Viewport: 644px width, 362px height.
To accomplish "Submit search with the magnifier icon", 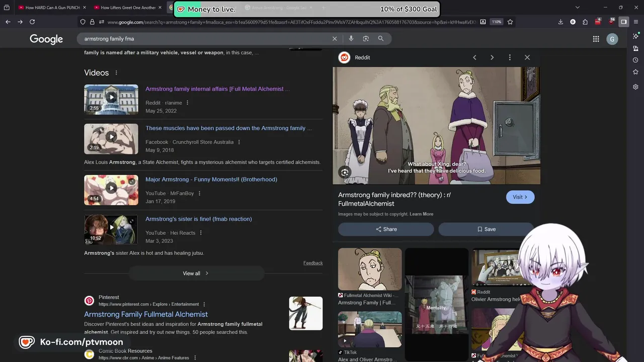I will click(x=381, y=38).
